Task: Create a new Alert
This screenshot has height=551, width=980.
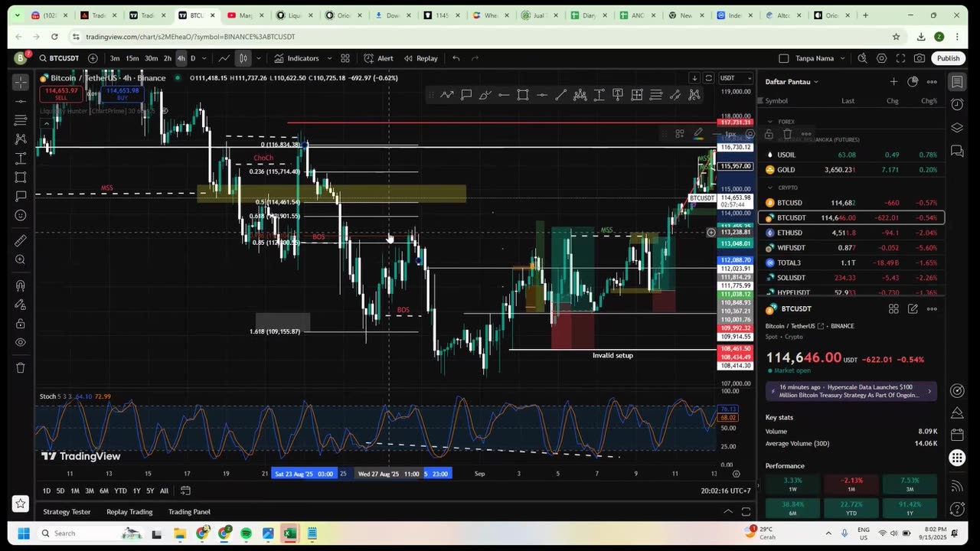Action: 378,58
